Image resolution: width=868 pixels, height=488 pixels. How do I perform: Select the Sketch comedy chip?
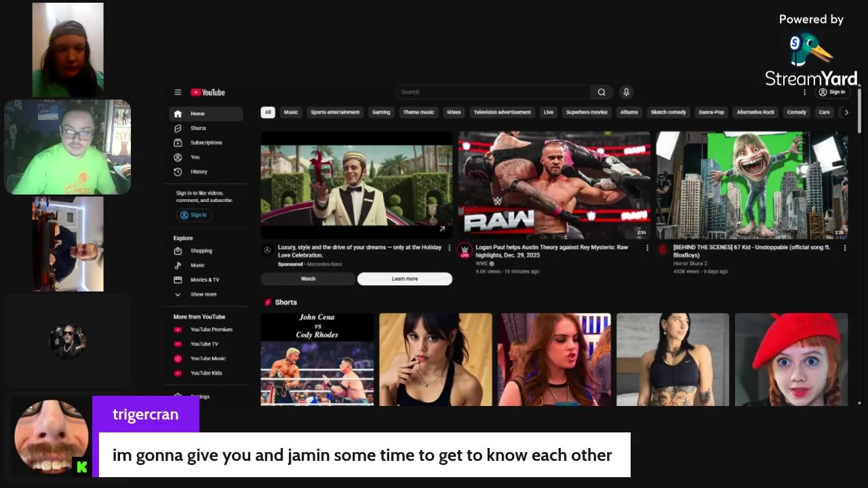(x=669, y=113)
